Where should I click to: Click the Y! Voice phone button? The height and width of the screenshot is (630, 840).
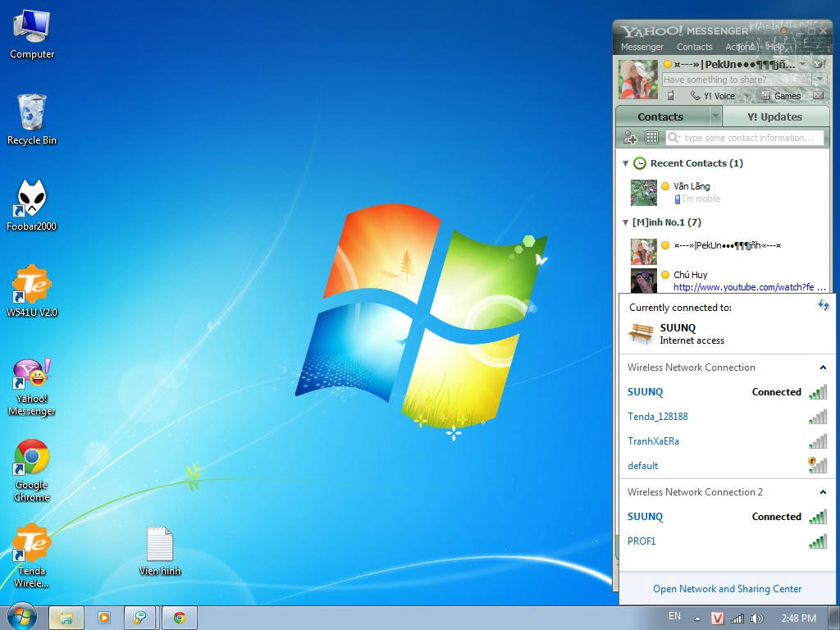tap(713, 96)
